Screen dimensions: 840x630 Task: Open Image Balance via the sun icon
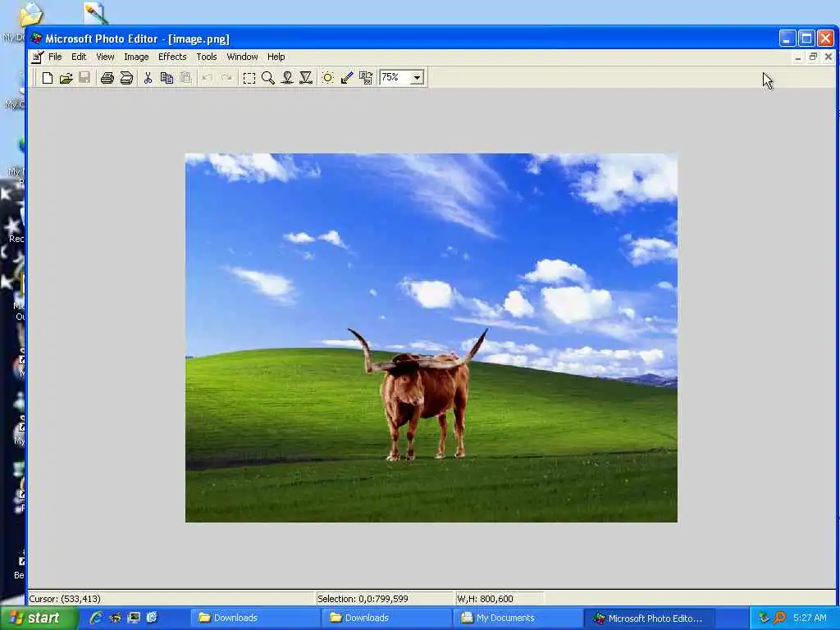click(x=328, y=78)
